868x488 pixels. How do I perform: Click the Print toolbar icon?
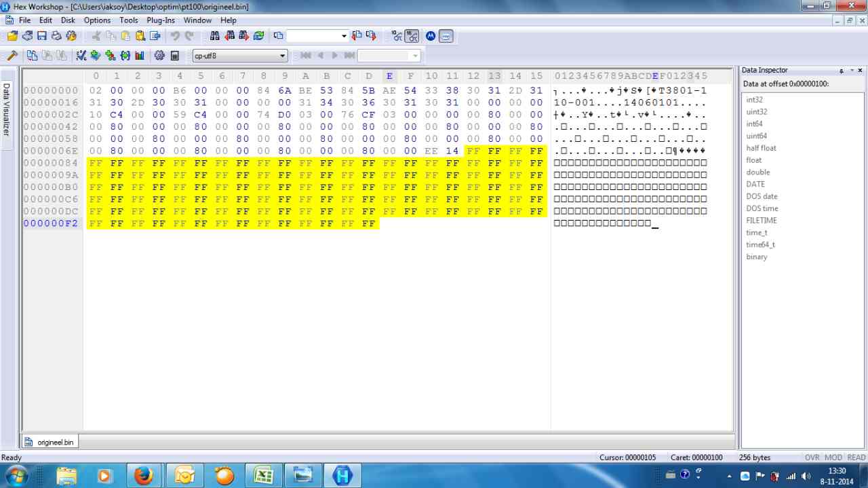click(x=56, y=36)
